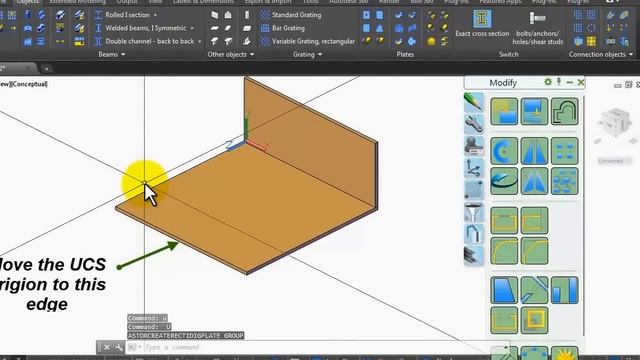Screen dimensions: 640x360
Task: Click the Rolled I section beam icon
Action: click(x=98, y=15)
